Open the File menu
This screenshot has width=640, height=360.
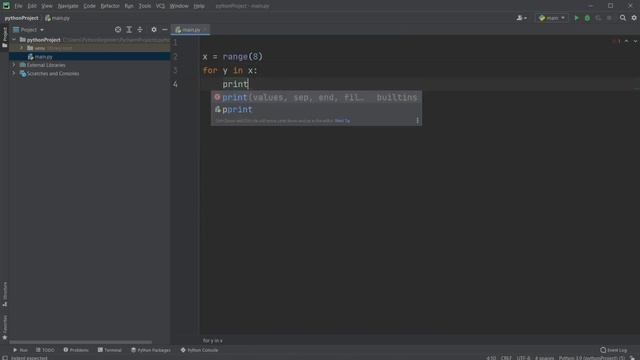coord(18,6)
